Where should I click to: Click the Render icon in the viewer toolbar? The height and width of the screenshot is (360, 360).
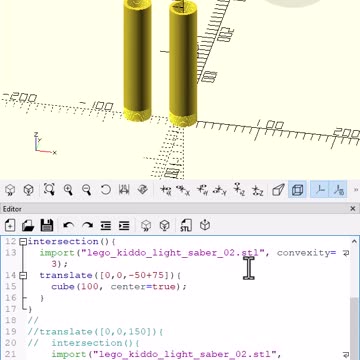(x=29, y=190)
